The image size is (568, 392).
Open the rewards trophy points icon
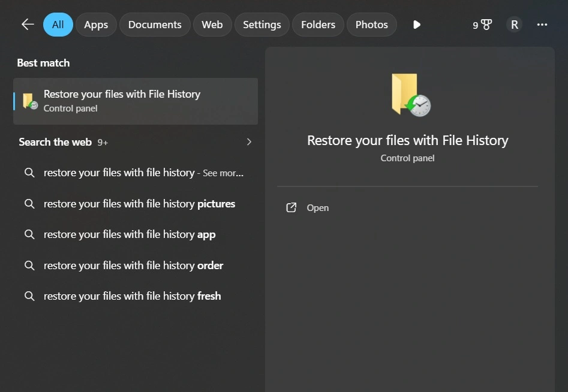click(482, 25)
